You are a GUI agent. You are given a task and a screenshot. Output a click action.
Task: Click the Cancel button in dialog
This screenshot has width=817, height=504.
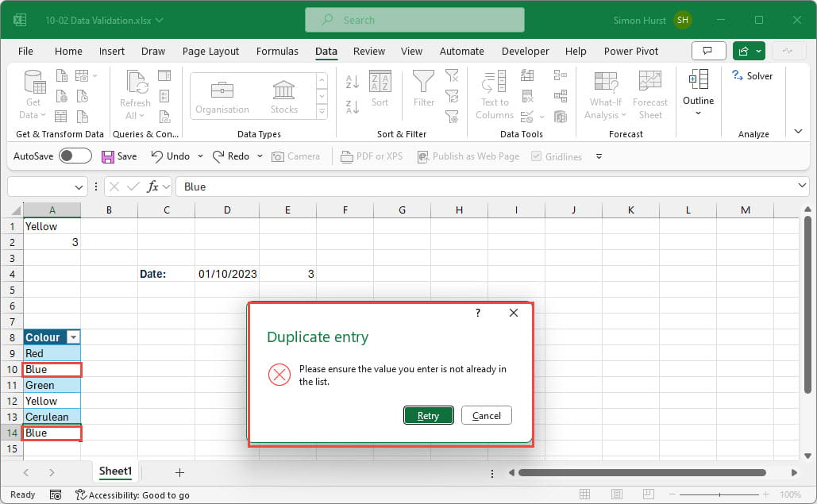486,416
